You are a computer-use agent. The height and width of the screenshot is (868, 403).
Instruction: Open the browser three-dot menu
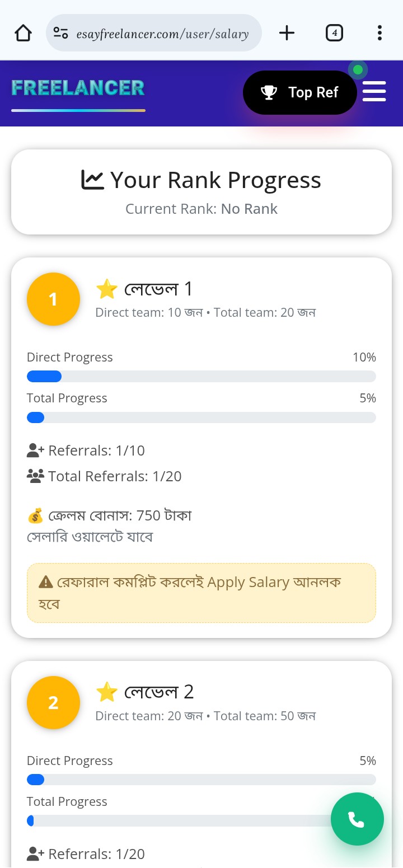pyautogui.click(x=379, y=33)
